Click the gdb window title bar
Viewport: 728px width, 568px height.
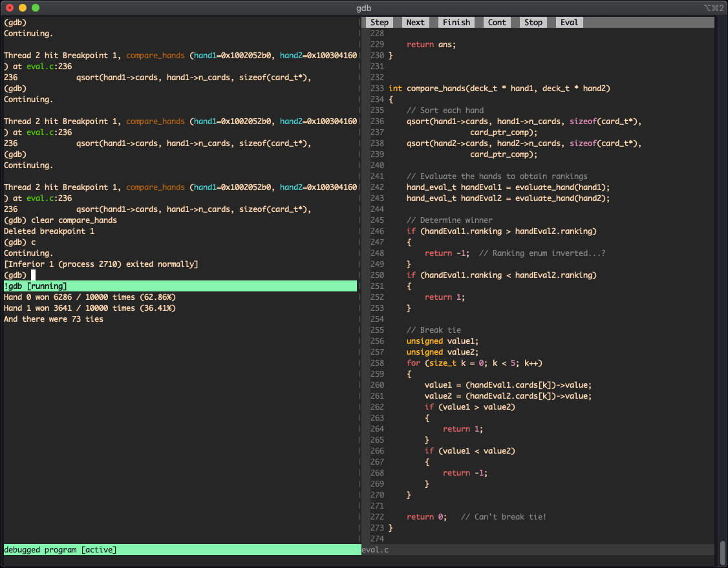[363, 8]
